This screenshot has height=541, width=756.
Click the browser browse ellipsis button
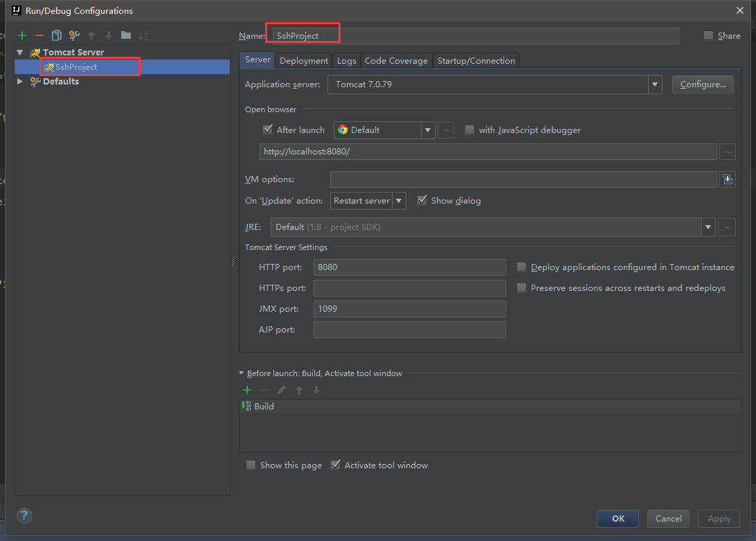(x=446, y=130)
